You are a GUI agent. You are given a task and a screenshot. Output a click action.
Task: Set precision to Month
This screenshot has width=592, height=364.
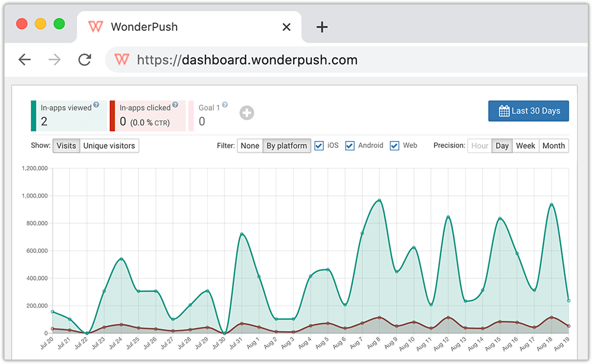(x=554, y=146)
